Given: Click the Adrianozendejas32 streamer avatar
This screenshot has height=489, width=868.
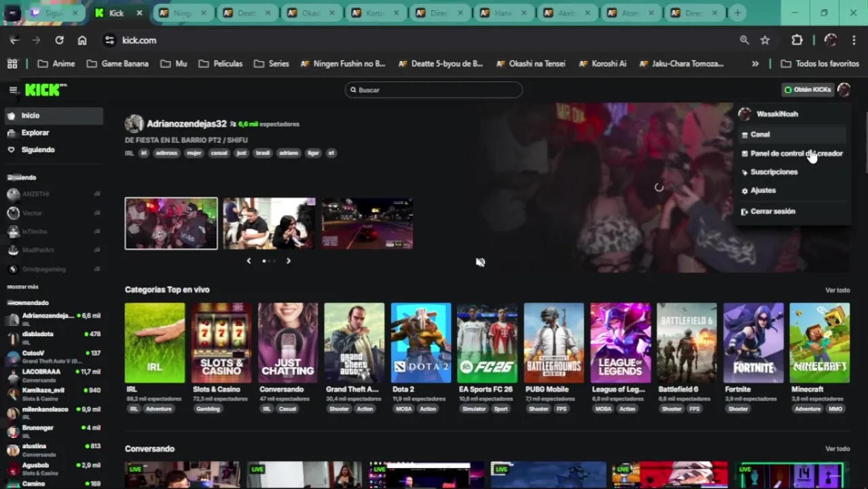Looking at the screenshot, I should (134, 124).
